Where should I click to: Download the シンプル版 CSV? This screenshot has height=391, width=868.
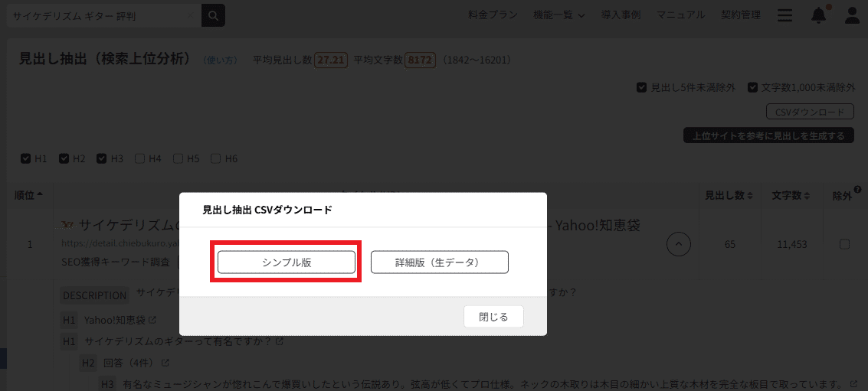287,262
